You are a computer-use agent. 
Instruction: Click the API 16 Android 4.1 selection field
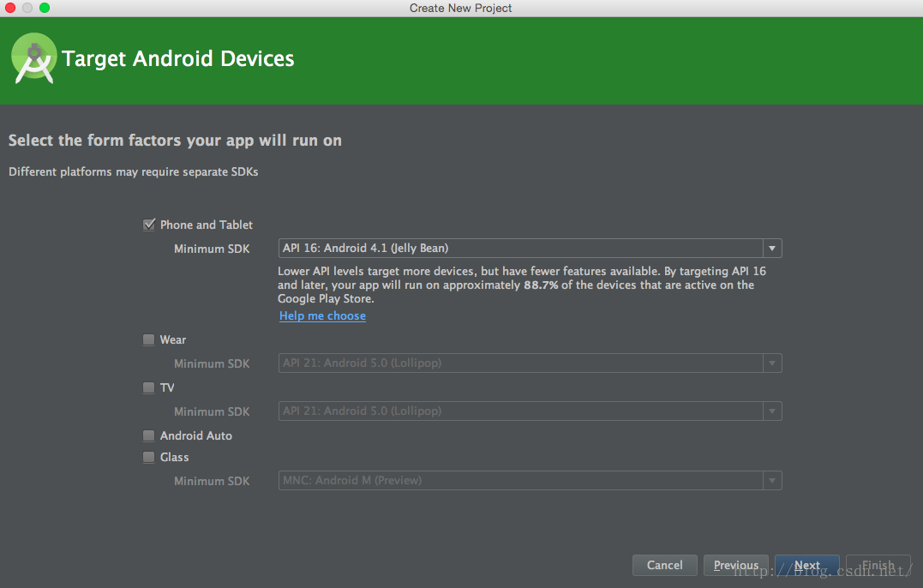(x=520, y=249)
